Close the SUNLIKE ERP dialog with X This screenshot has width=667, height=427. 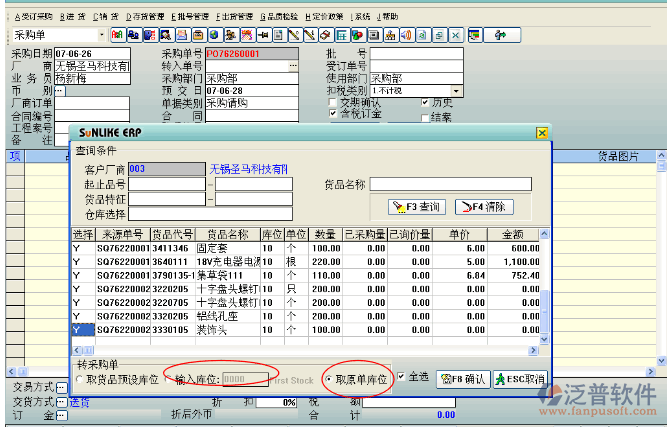[542, 132]
